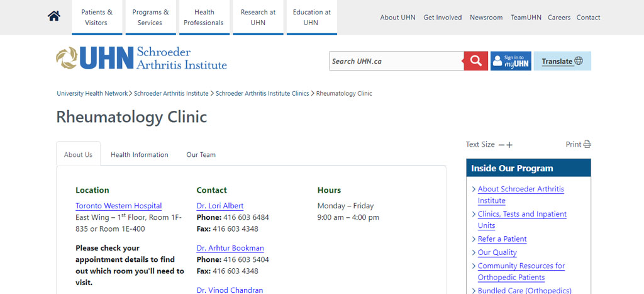Go to the Careers page
644x294 pixels.
click(x=559, y=17)
